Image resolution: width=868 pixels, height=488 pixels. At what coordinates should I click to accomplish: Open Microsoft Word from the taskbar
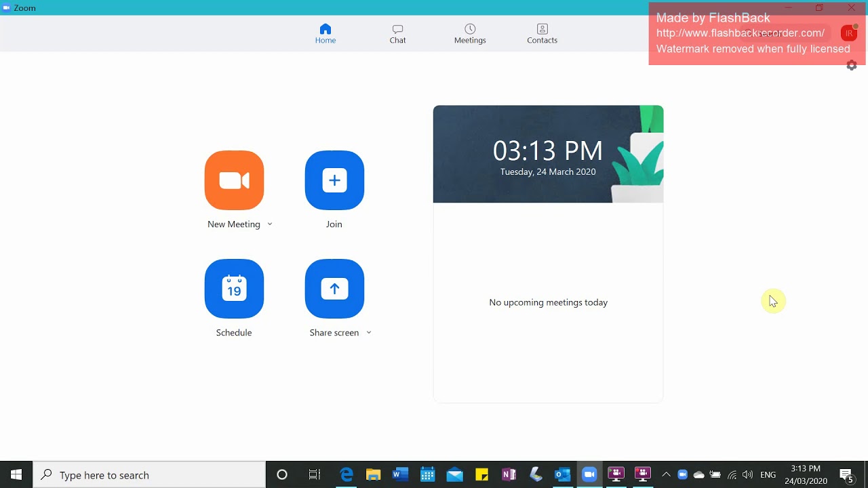tap(401, 475)
